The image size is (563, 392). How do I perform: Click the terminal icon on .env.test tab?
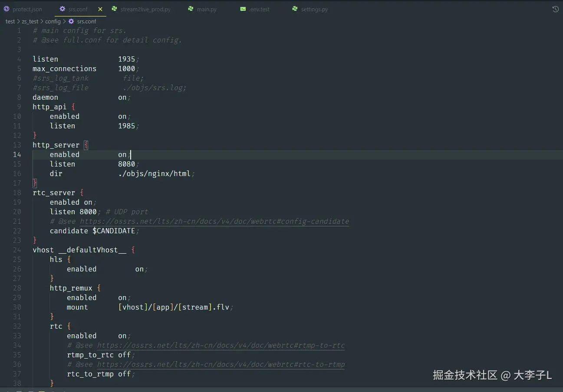243,9
